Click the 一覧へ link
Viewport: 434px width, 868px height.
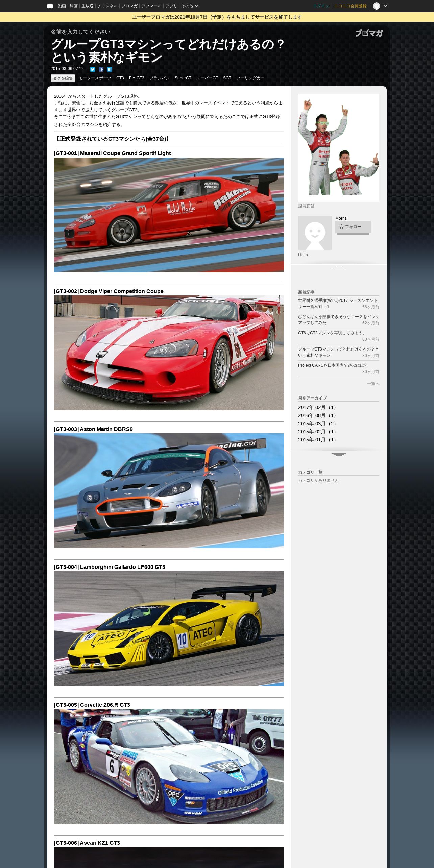pyautogui.click(x=373, y=384)
